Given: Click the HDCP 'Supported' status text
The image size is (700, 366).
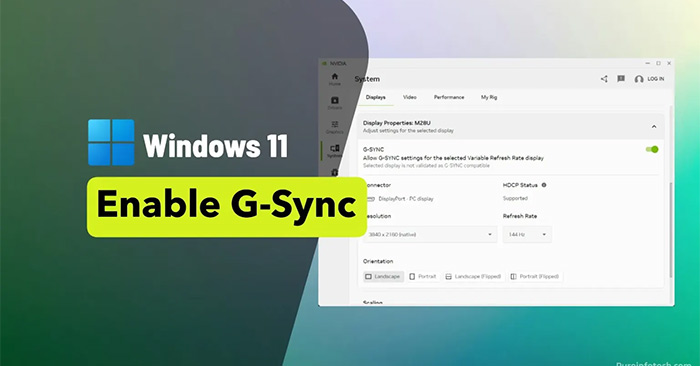Looking at the screenshot, I should tap(515, 198).
